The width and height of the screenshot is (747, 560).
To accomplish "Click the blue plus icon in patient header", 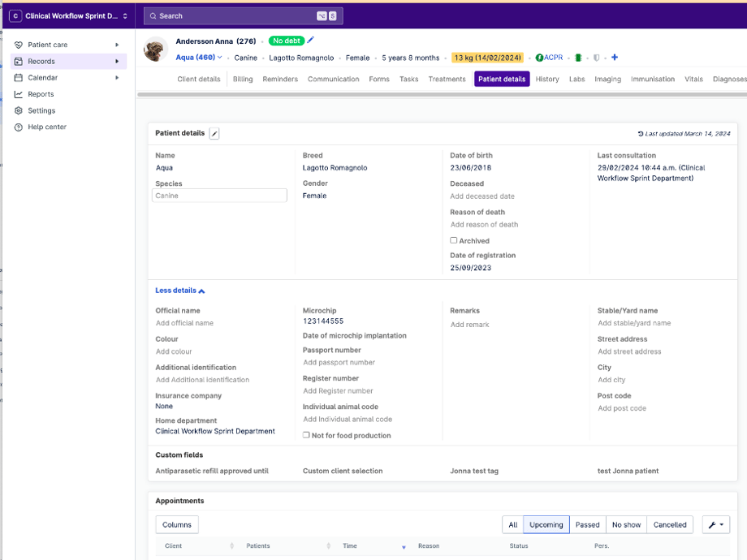I will (x=615, y=58).
